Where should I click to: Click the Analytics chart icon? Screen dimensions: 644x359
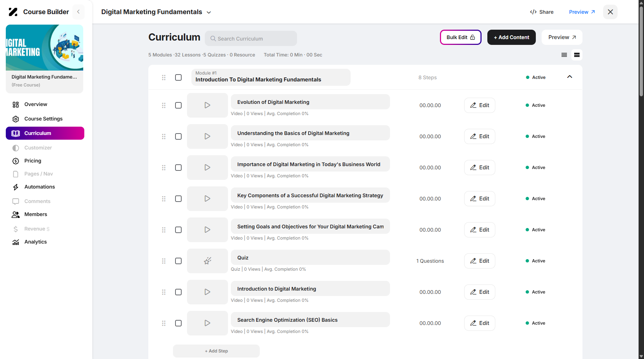pos(16,242)
